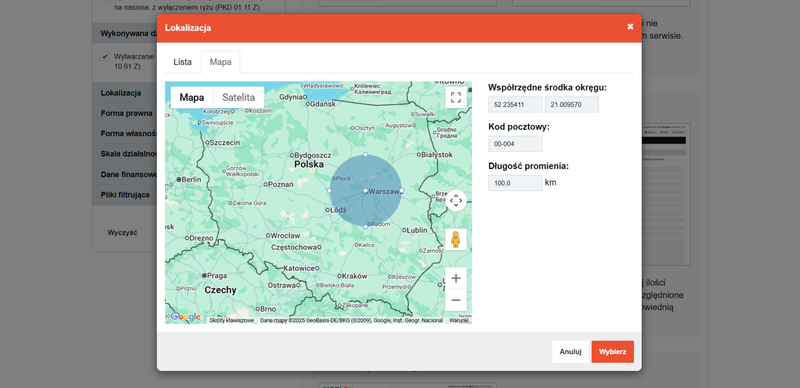Switch map type to Satelita
The image size is (800, 388).
(238, 98)
